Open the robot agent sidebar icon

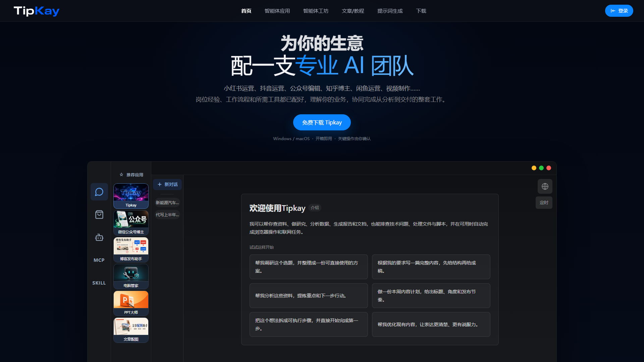pos(99,237)
